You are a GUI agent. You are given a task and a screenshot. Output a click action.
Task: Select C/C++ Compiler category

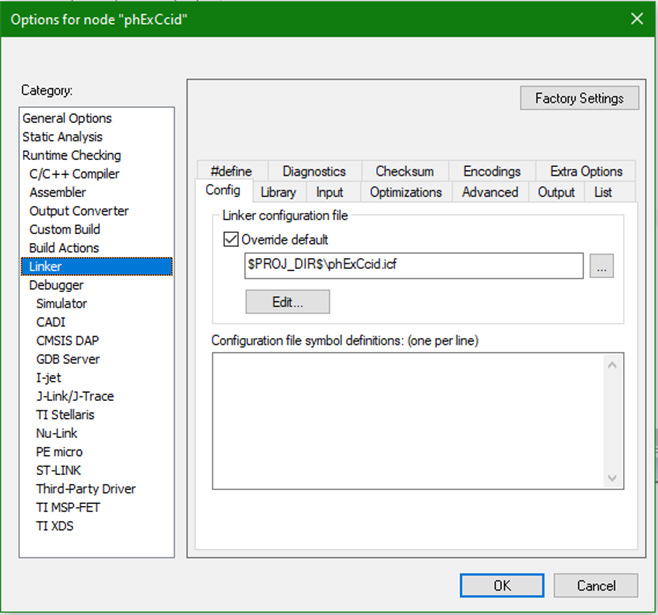pos(74,174)
